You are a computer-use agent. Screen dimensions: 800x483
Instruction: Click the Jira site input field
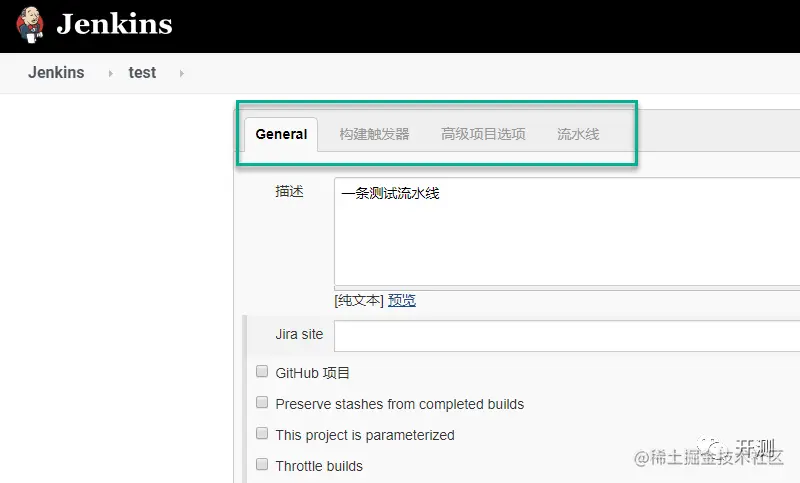point(567,336)
